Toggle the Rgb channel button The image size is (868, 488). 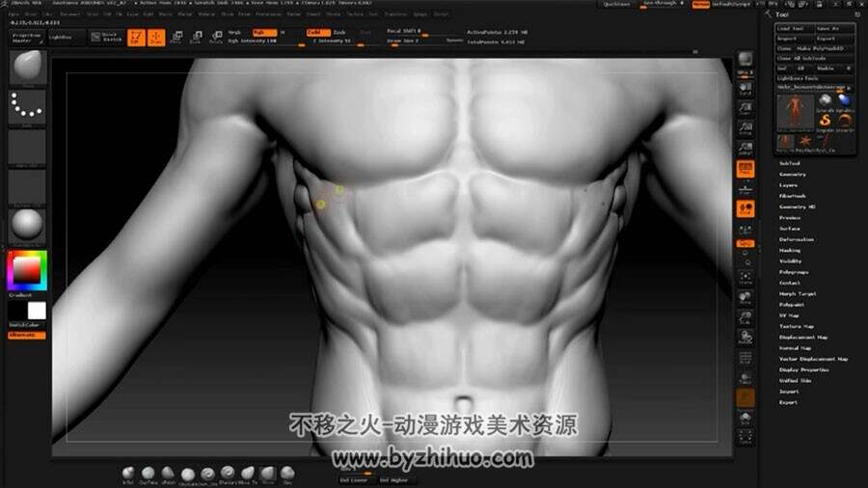[x=264, y=32]
